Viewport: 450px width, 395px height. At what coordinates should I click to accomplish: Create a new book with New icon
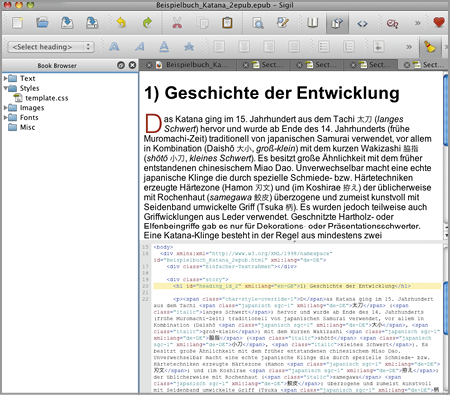pos(18,23)
